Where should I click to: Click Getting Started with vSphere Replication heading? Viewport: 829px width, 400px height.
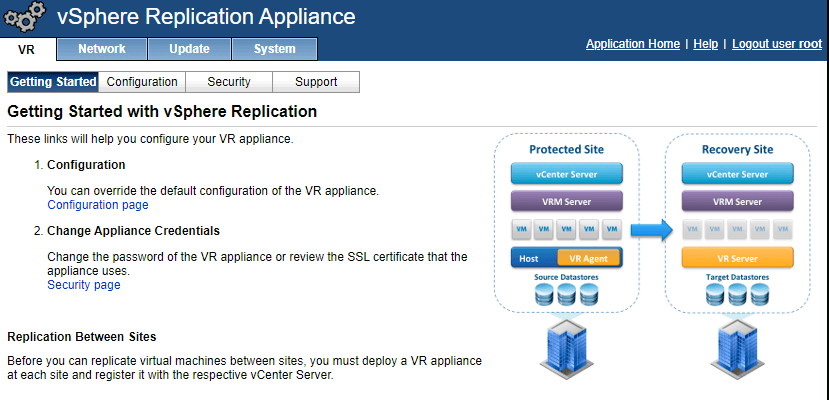click(x=162, y=112)
